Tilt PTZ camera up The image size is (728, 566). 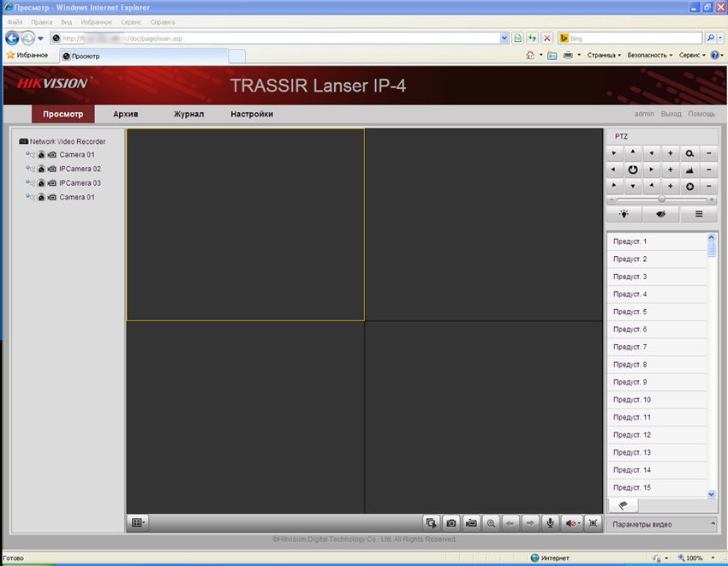point(632,152)
